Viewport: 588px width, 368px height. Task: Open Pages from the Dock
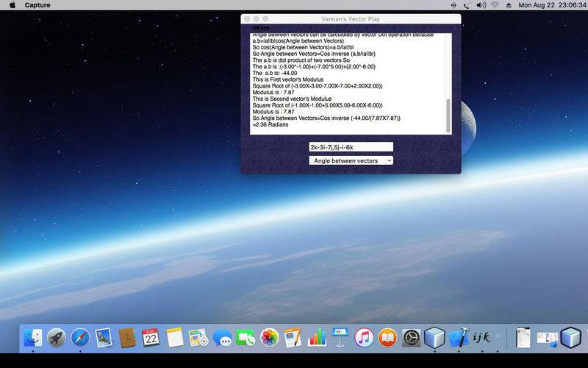[x=293, y=338]
